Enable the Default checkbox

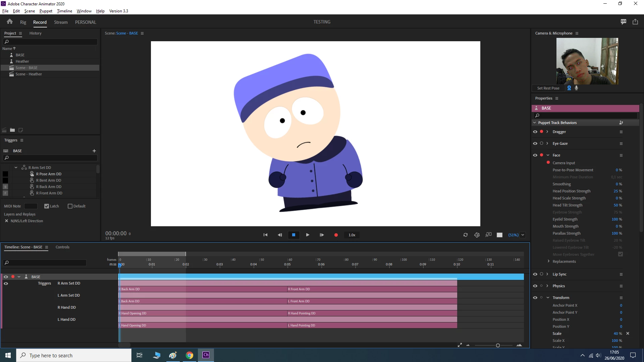(70, 206)
